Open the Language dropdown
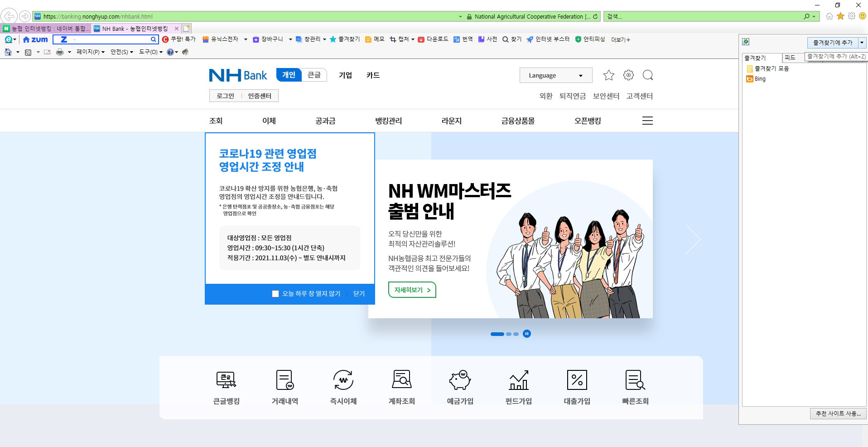868x447 pixels. tap(556, 75)
